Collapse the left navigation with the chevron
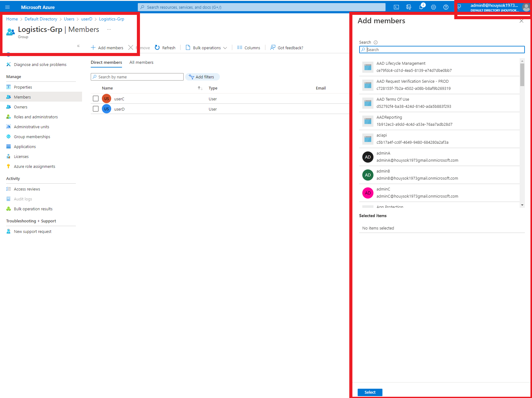Image resolution: width=532 pixels, height=398 pixels. tap(78, 46)
